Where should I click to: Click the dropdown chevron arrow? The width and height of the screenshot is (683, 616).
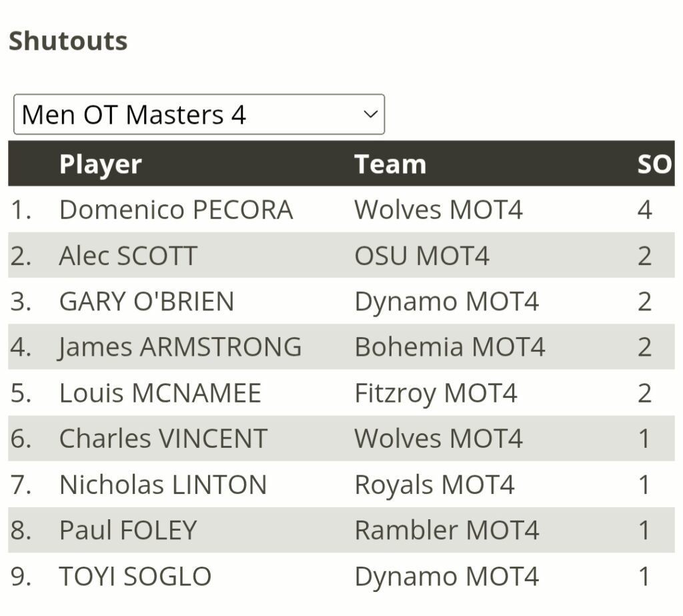[370, 114]
